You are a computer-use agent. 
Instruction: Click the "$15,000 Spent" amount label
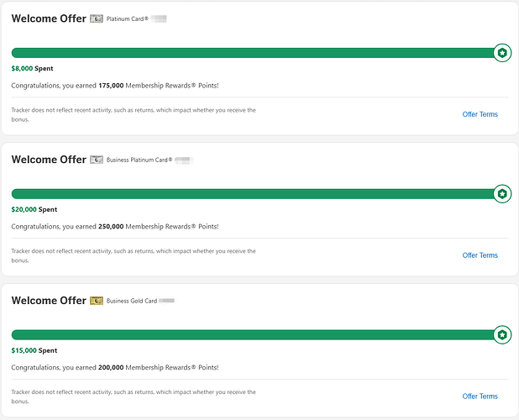[36, 351]
